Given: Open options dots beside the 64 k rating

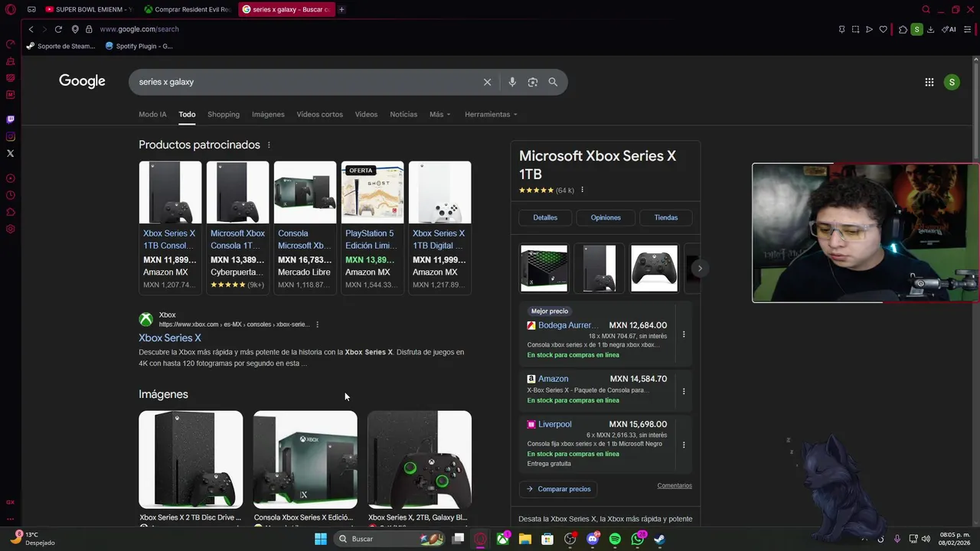Looking at the screenshot, I should (582, 190).
